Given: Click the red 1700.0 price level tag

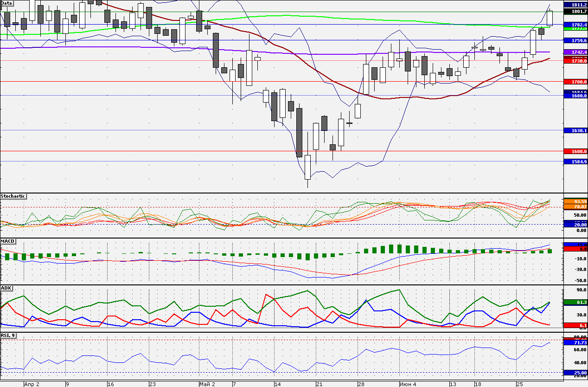Looking at the screenshot, I should [575, 82].
